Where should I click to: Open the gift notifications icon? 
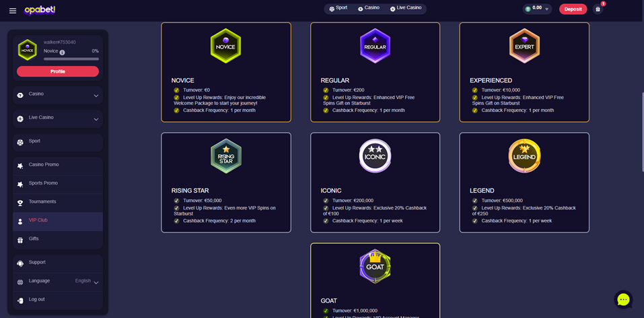[x=598, y=9]
